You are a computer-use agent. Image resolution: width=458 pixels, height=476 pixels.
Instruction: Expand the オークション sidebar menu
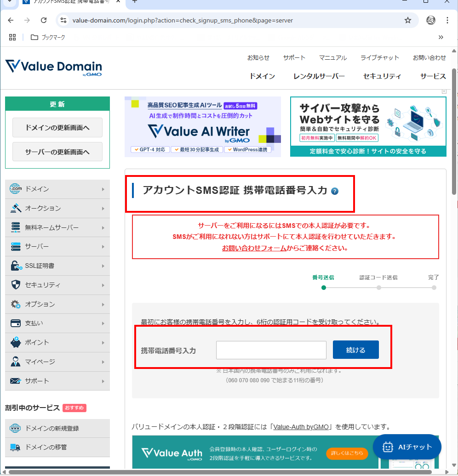(x=57, y=209)
